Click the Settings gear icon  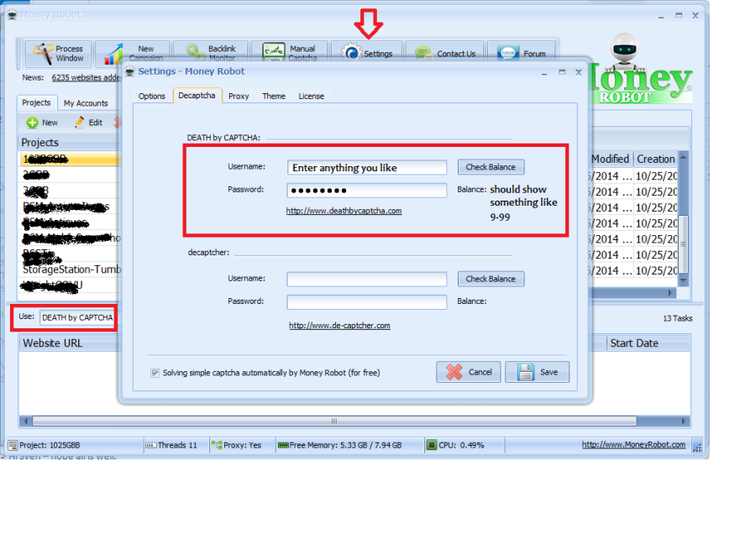click(x=351, y=53)
